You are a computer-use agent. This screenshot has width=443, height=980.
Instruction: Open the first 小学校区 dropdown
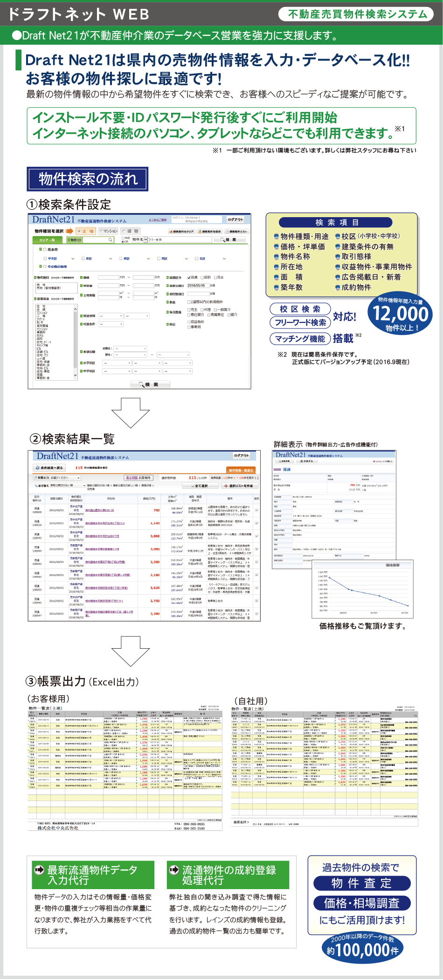117,363
